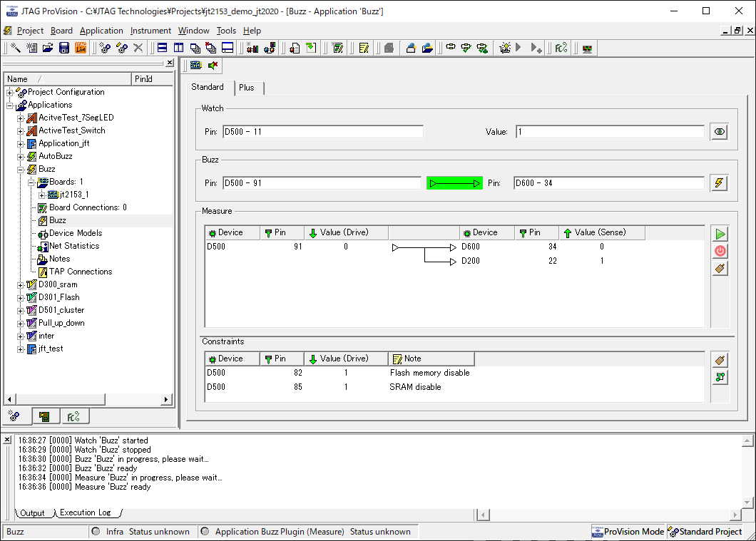Screen dimensions: 756x541
Task: Select Net Statistics in the tree
Action: (74, 246)
